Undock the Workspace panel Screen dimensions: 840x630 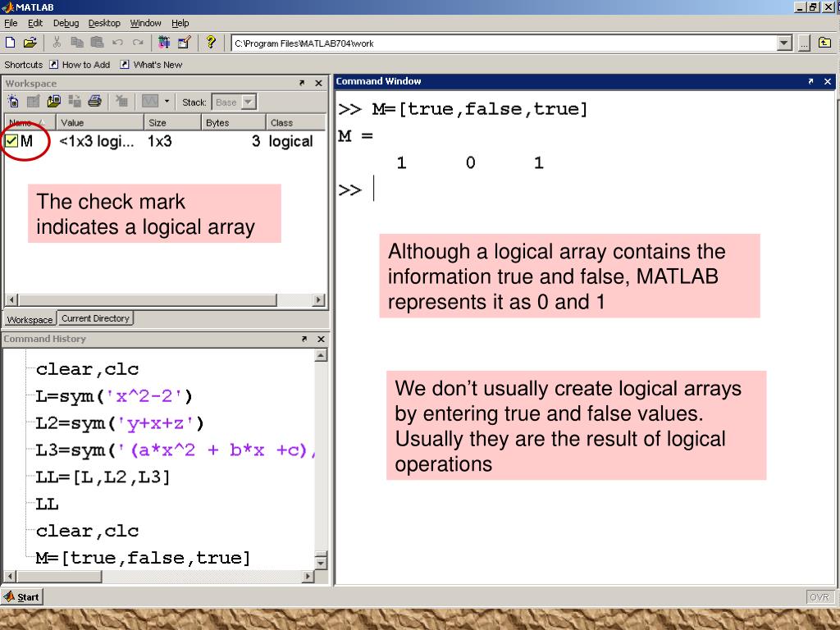[x=302, y=84]
